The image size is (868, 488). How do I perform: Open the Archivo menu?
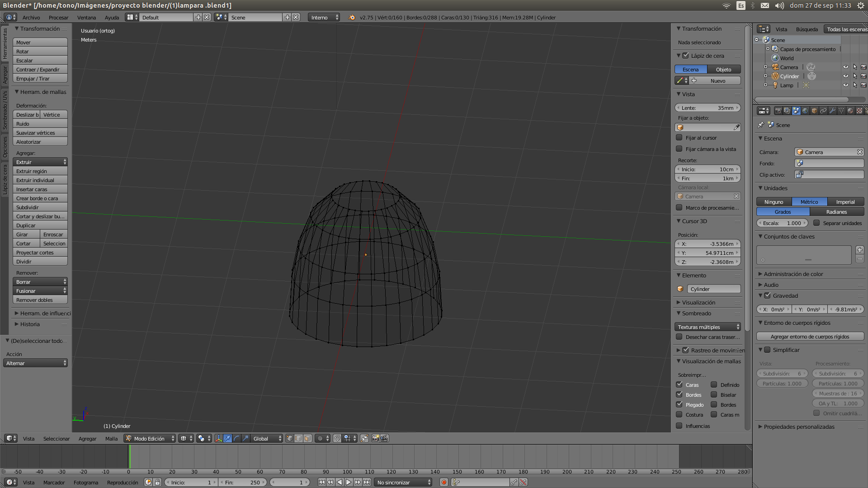click(x=31, y=18)
